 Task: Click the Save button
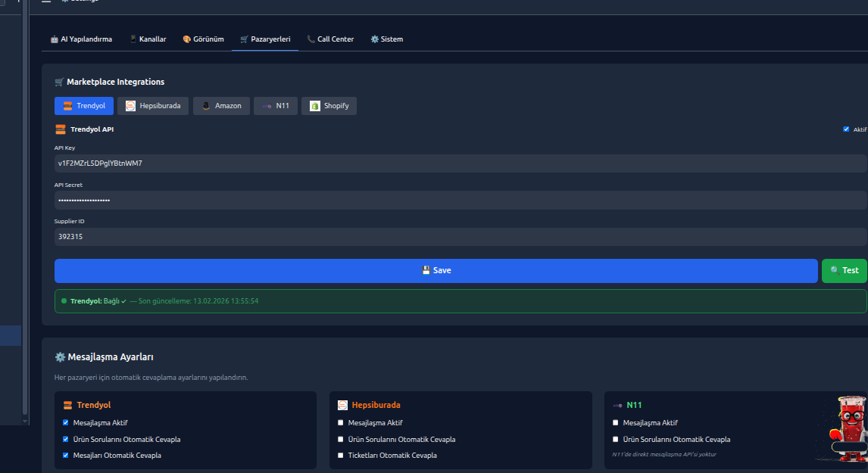pos(436,270)
